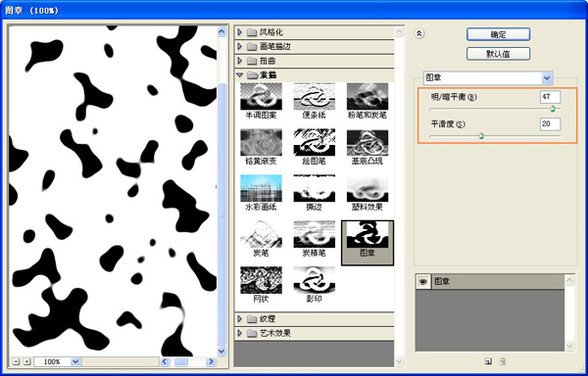The width and height of the screenshot is (588, 376).
Task: Select the 图章 effect layer row
Action: tap(490, 282)
